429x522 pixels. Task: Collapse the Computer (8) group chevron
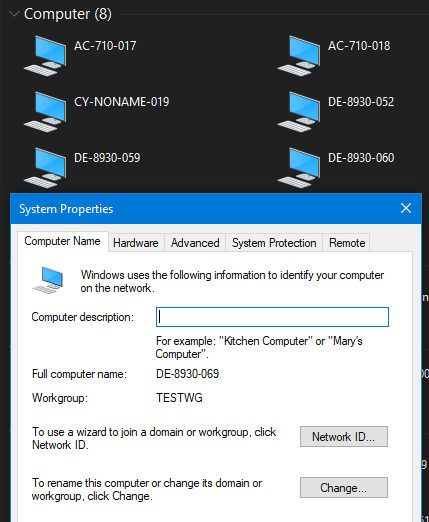[14, 14]
